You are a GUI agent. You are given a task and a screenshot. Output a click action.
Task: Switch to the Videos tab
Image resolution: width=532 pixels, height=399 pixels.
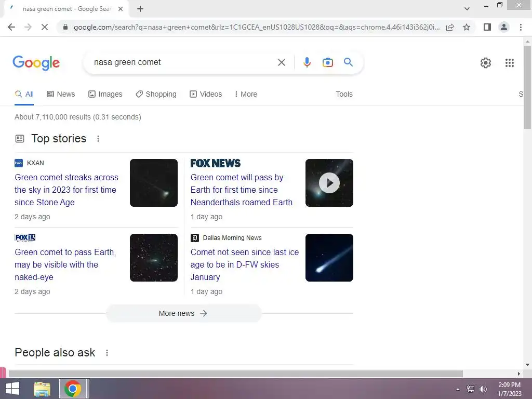tap(206, 94)
